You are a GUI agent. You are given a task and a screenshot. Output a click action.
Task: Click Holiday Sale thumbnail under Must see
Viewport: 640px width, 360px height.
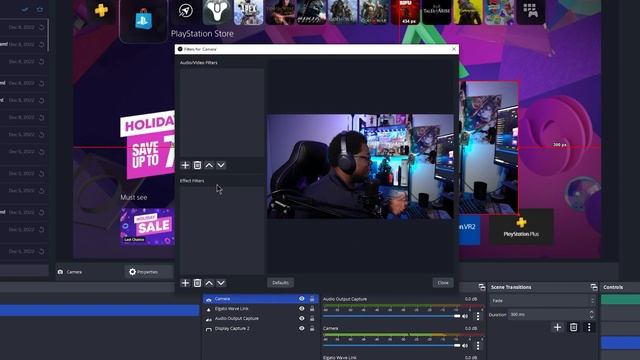tap(147, 227)
